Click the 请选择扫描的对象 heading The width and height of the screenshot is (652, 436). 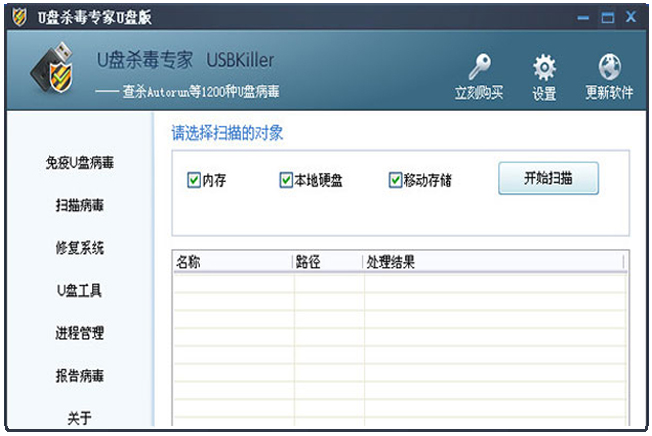(227, 133)
